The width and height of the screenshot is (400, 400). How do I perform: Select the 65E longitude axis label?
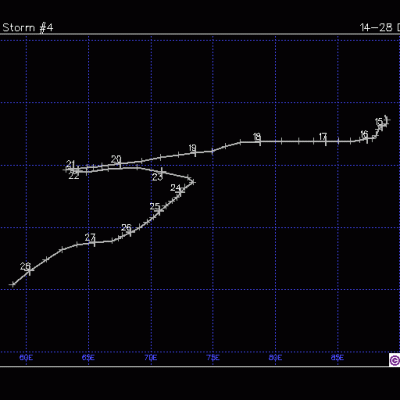(88, 358)
